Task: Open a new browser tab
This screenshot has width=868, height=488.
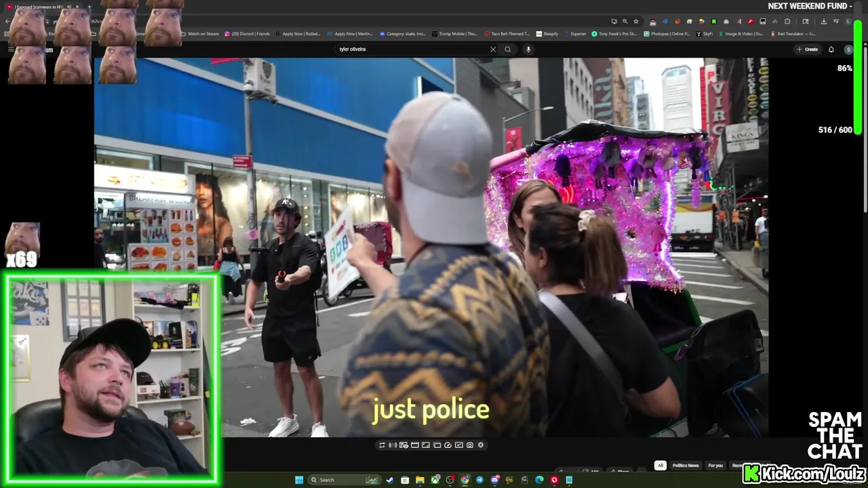Action: tap(89, 7)
